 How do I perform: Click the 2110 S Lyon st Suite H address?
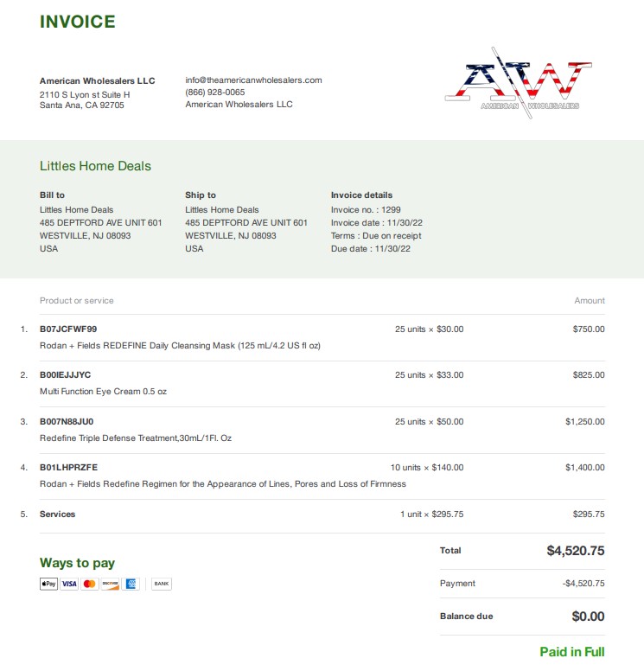click(85, 94)
